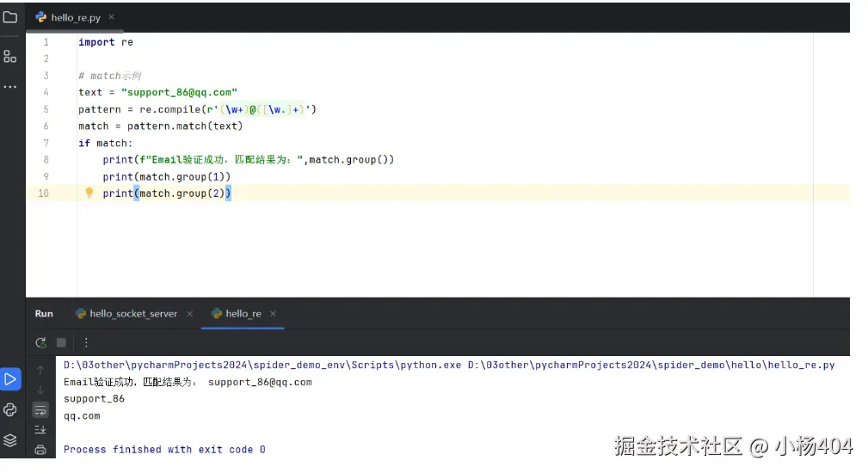Jump up the stack trace arrow
The width and height of the screenshot is (868, 473).
click(40, 370)
